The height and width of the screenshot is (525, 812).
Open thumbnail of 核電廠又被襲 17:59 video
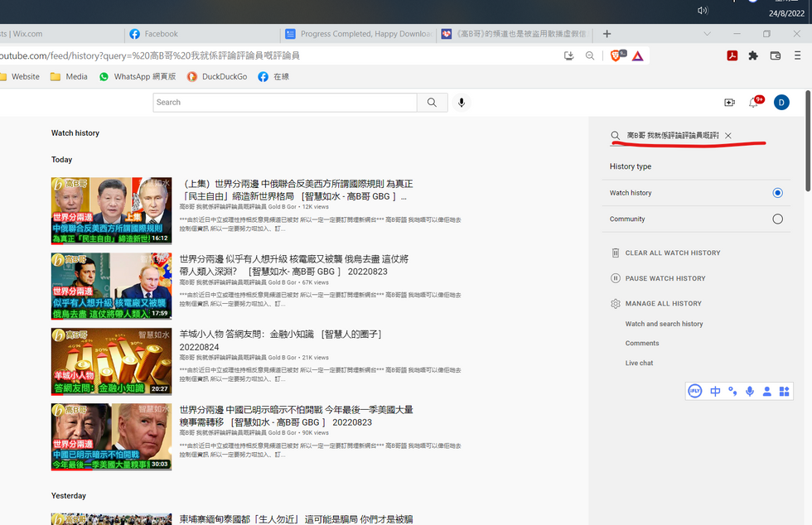tap(111, 286)
